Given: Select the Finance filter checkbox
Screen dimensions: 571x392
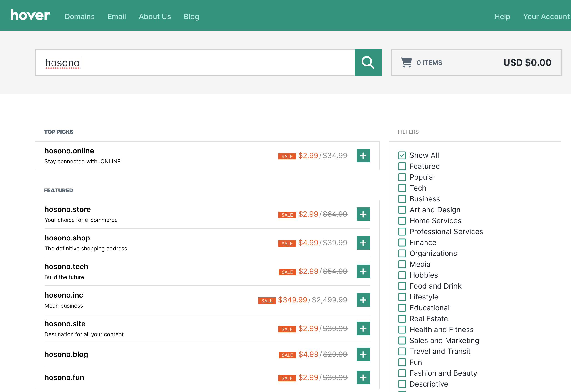Looking at the screenshot, I should [402, 243].
